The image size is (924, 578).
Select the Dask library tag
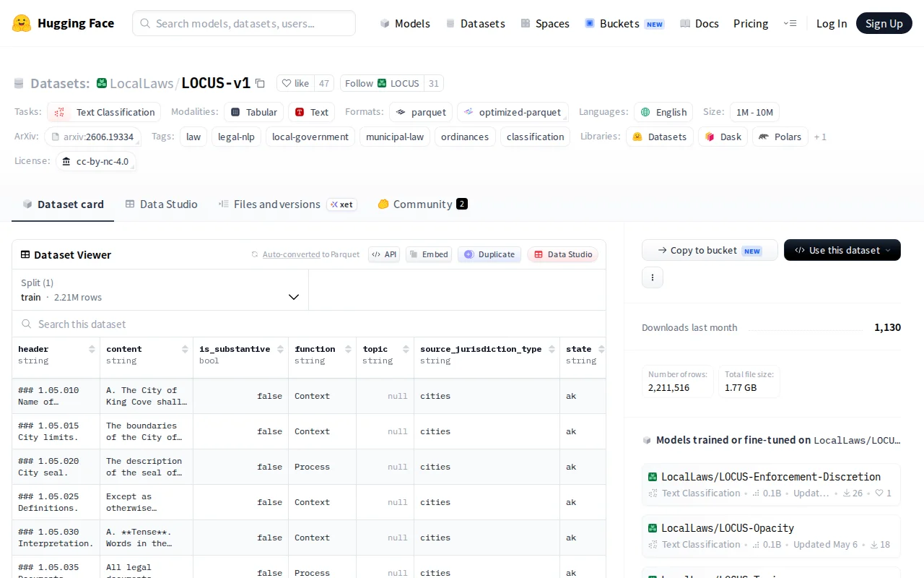coord(723,137)
